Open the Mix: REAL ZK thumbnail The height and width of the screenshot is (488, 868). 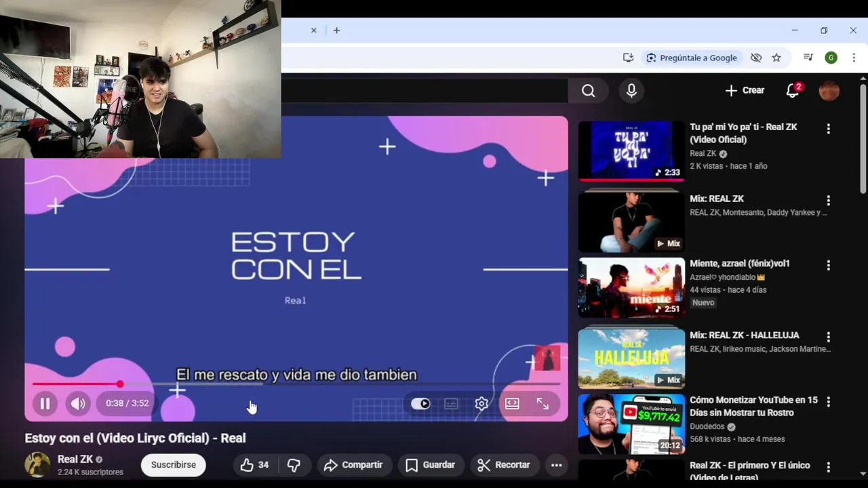[x=631, y=223]
